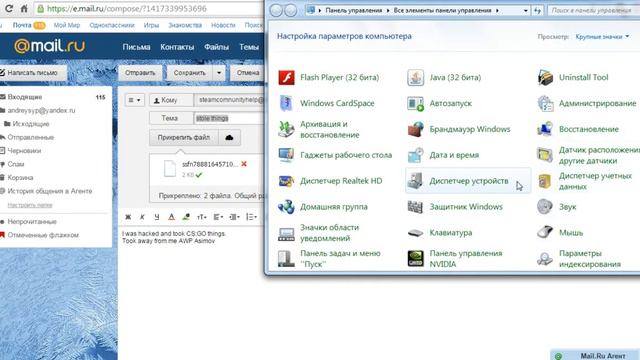
Task: Click Control Panel search box
Action: 594,10
